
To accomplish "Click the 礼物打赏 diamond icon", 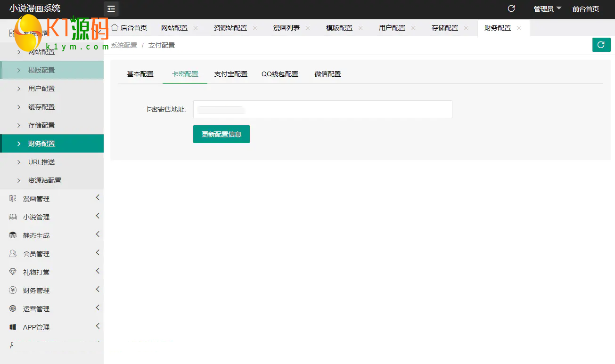I will pos(13,272).
